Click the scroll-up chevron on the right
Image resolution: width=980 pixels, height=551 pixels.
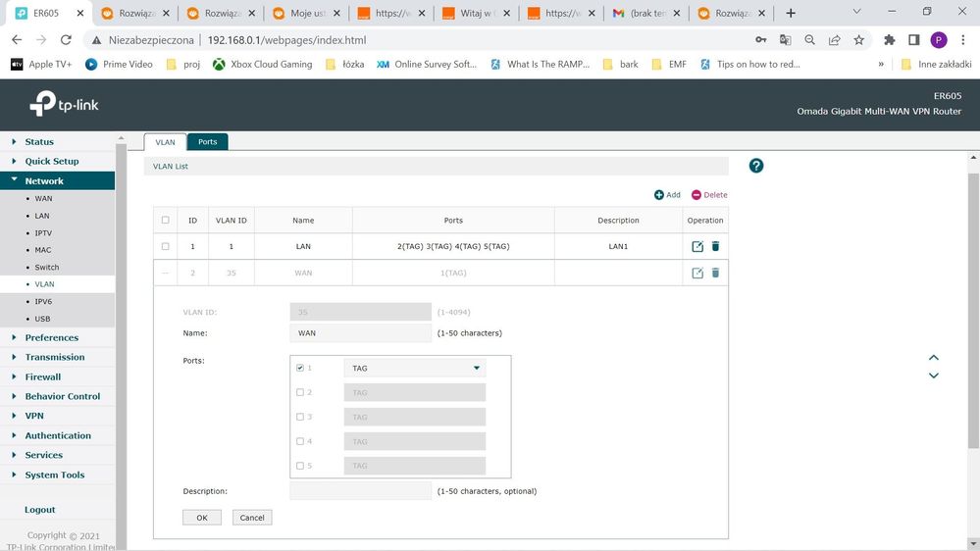934,358
